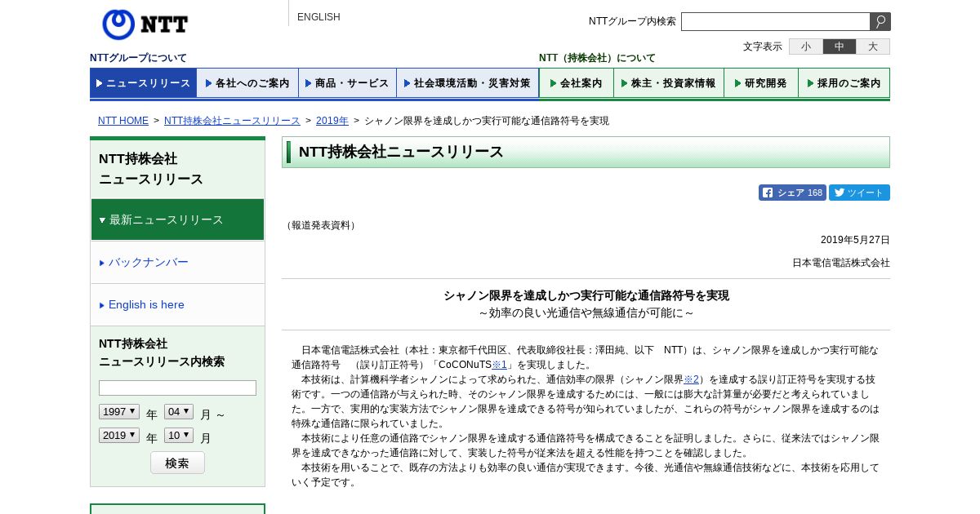Share on Facebook button

(792, 193)
